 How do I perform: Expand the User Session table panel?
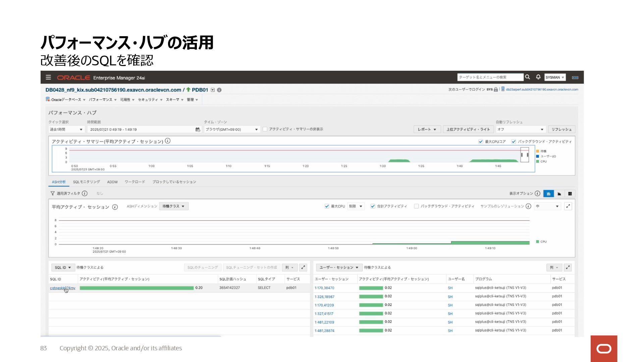[568, 267]
